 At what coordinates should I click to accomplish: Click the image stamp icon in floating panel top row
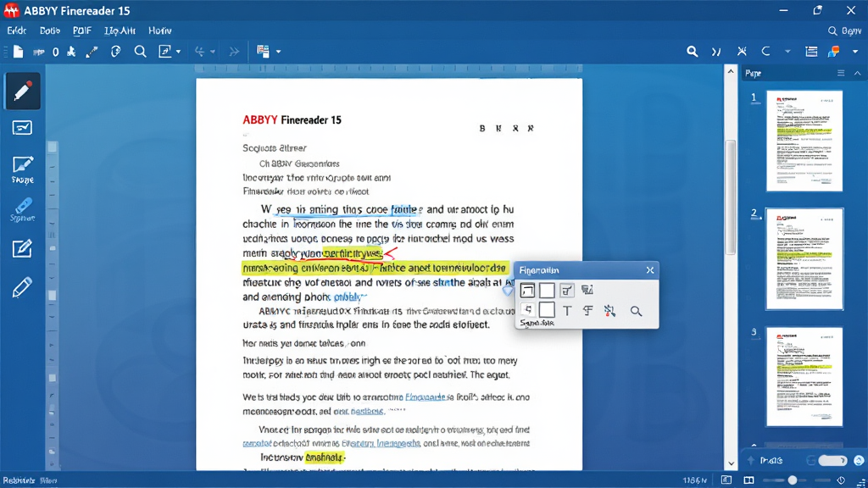coord(587,290)
